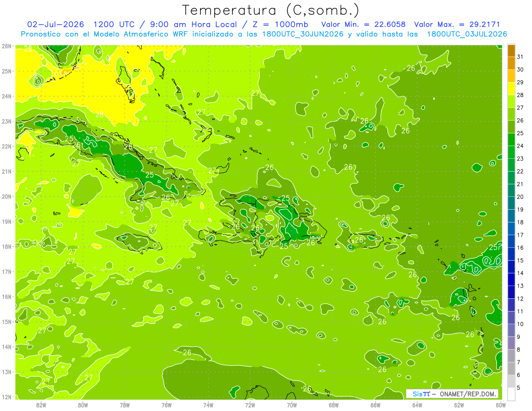Click the white legend swatch below 5

click(511, 394)
